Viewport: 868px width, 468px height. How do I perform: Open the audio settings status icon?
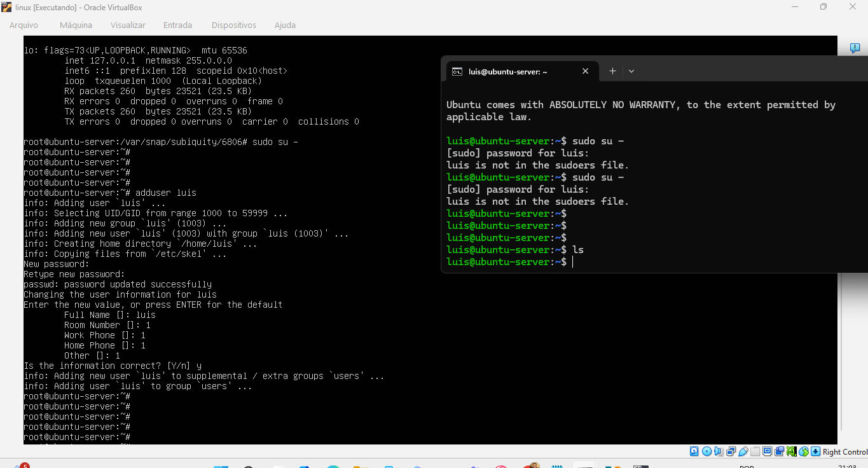coord(719,451)
